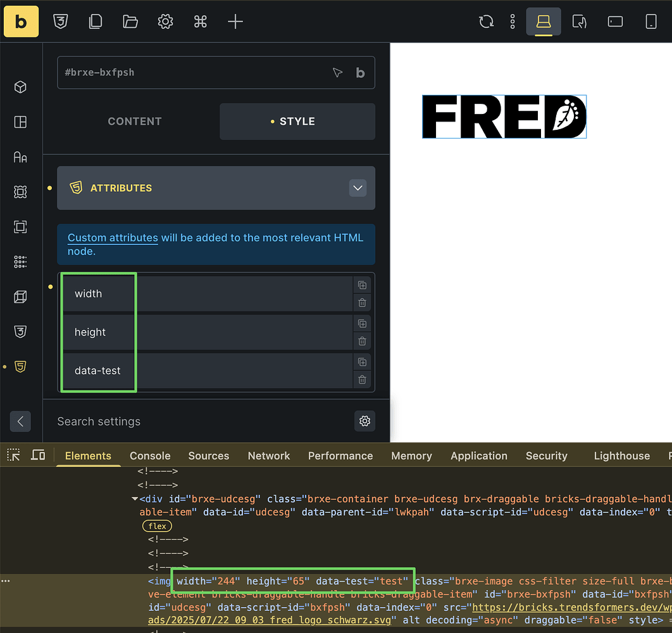Switch preview to mobile phone breakpoint
Viewport: 672px width, 633px height.
[x=650, y=21]
